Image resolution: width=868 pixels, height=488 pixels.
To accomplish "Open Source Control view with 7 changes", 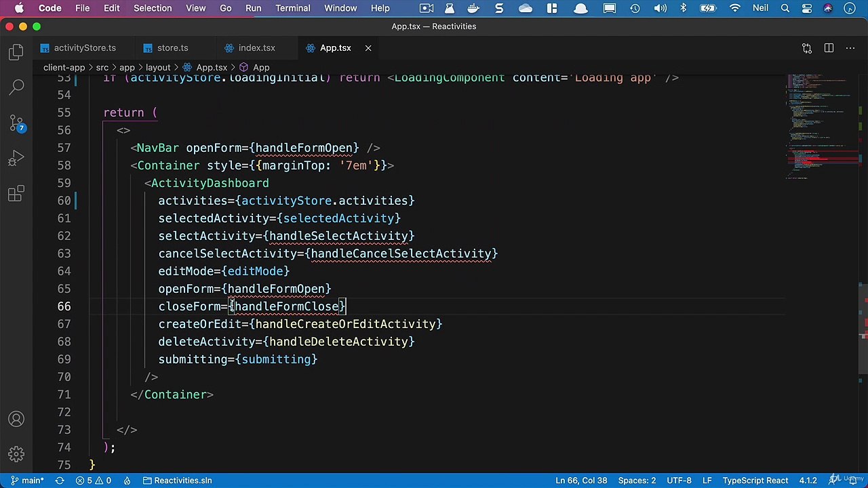I will pos(16,123).
